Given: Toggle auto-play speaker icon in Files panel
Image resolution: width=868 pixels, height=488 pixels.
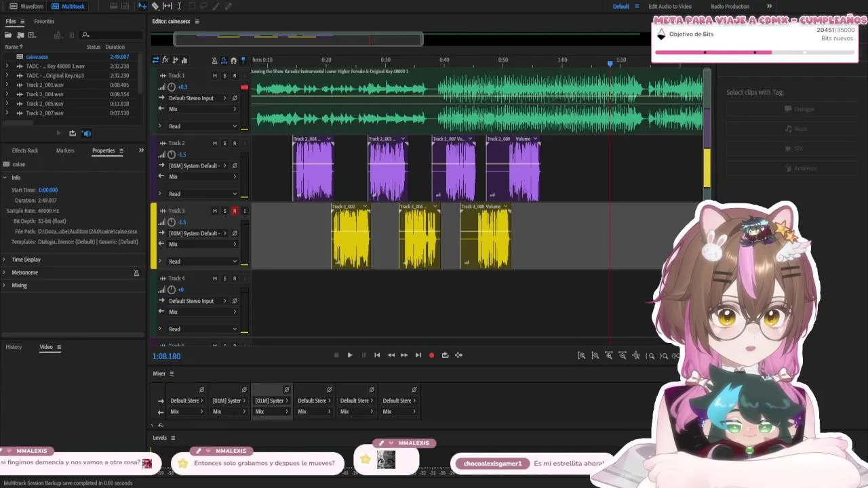Looking at the screenshot, I should 86,134.
